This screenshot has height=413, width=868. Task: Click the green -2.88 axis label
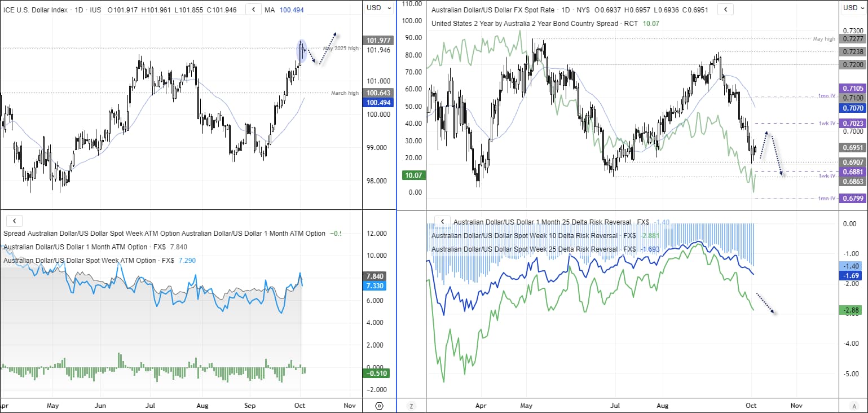852,310
